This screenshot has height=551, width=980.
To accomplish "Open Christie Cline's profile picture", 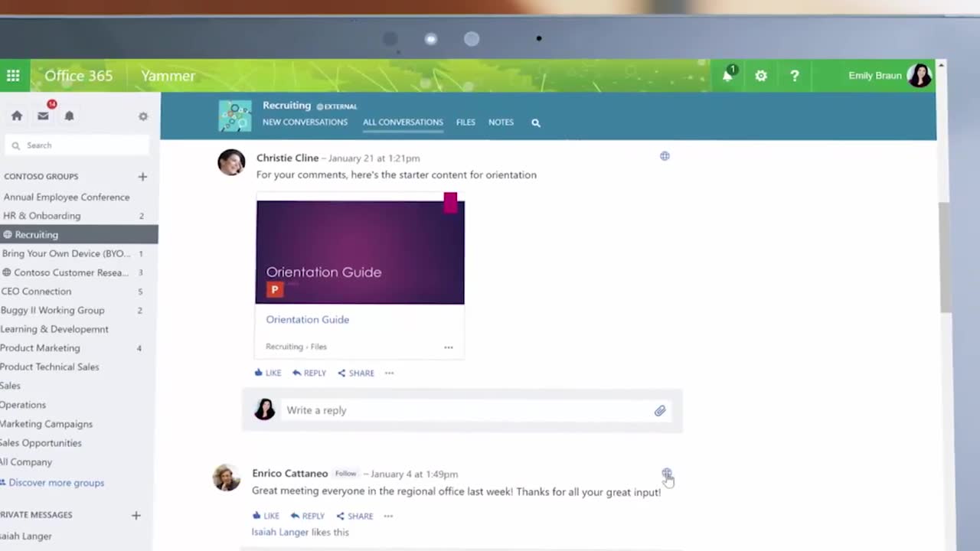I will (231, 162).
